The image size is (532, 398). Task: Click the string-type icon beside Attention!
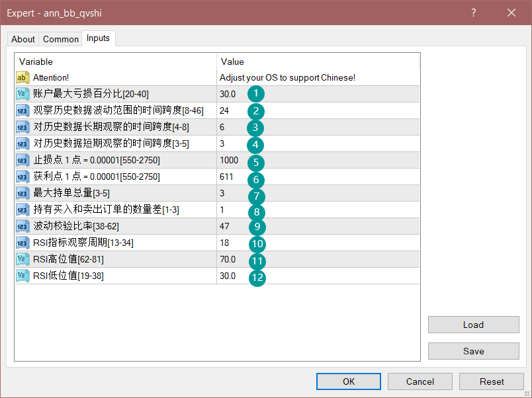(22, 77)
